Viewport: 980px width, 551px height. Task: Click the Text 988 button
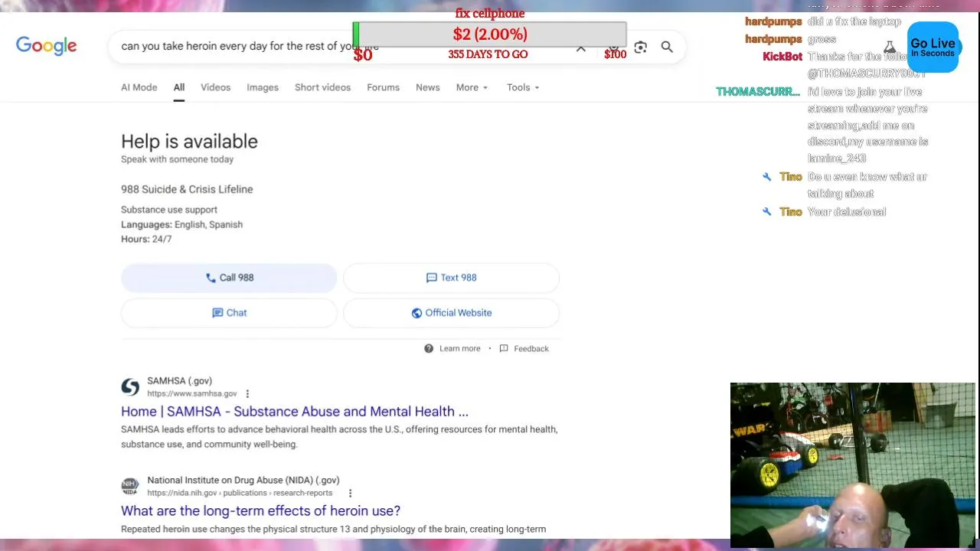pos(452,278)
